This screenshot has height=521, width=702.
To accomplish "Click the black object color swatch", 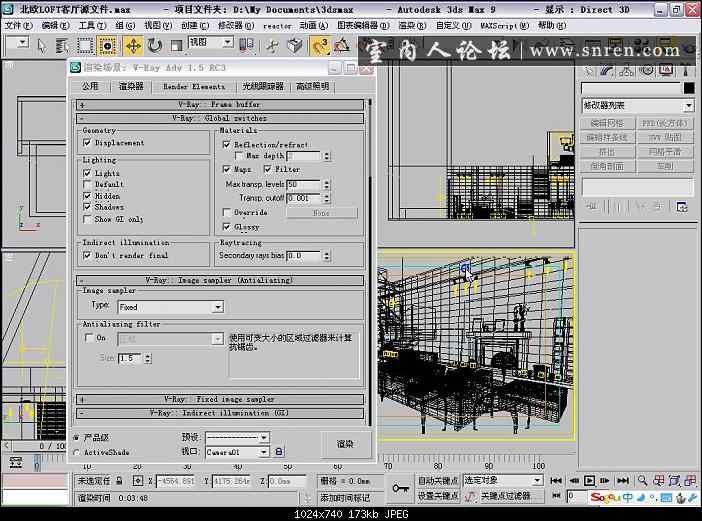I will 689,88.
